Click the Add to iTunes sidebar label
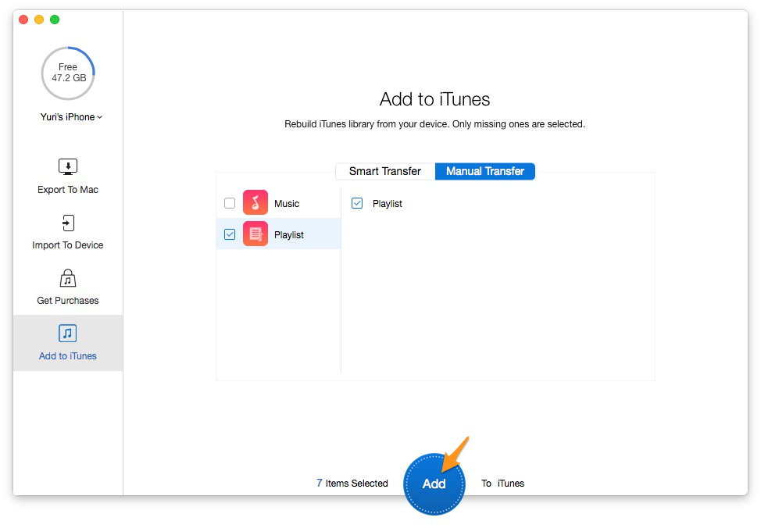 [68, 355]
